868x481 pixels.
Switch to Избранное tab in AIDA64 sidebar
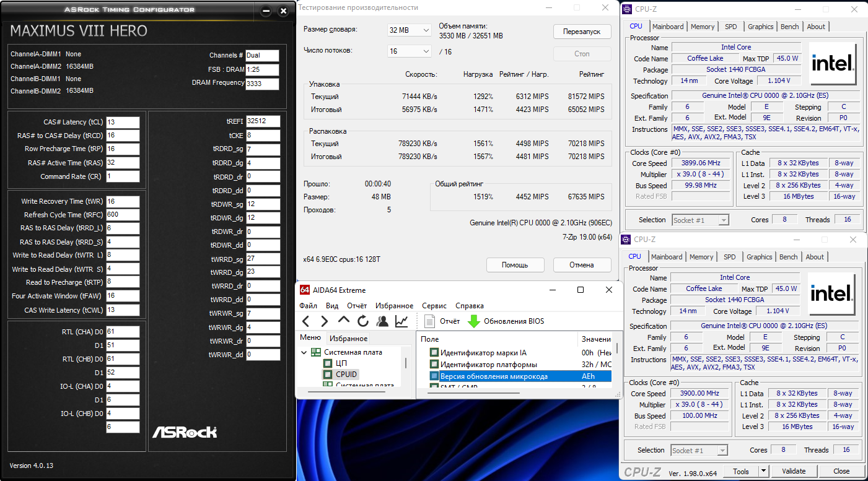click(x=348, y=339)
